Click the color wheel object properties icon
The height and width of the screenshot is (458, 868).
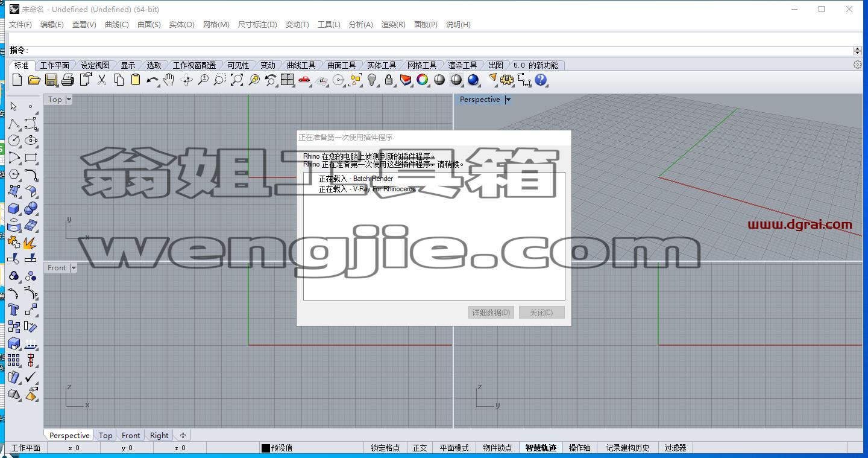point(423,80)
